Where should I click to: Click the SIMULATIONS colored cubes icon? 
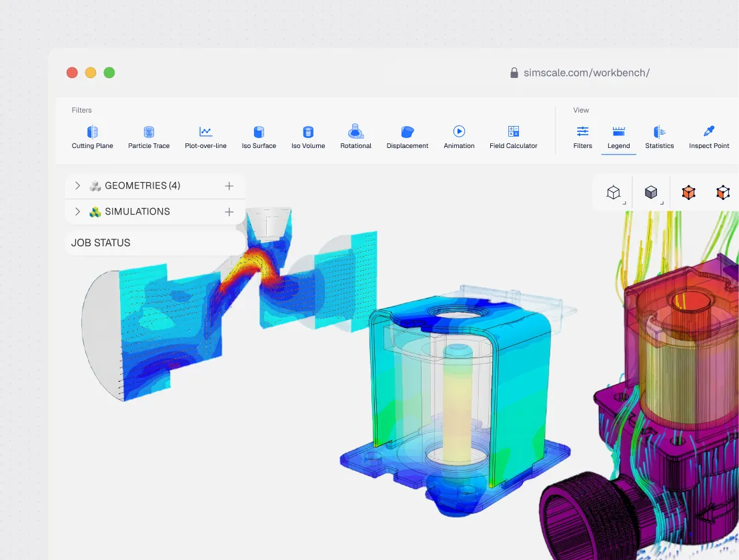[x=95, y=212]
